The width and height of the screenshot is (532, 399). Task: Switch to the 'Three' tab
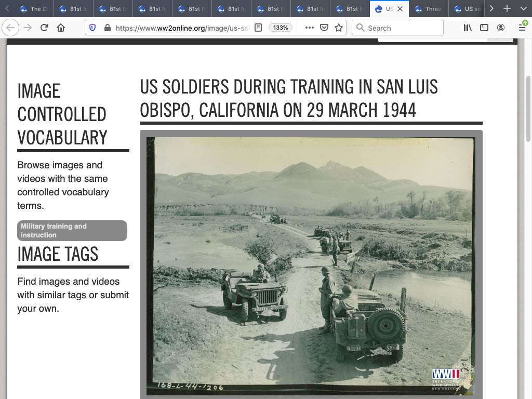428,9
